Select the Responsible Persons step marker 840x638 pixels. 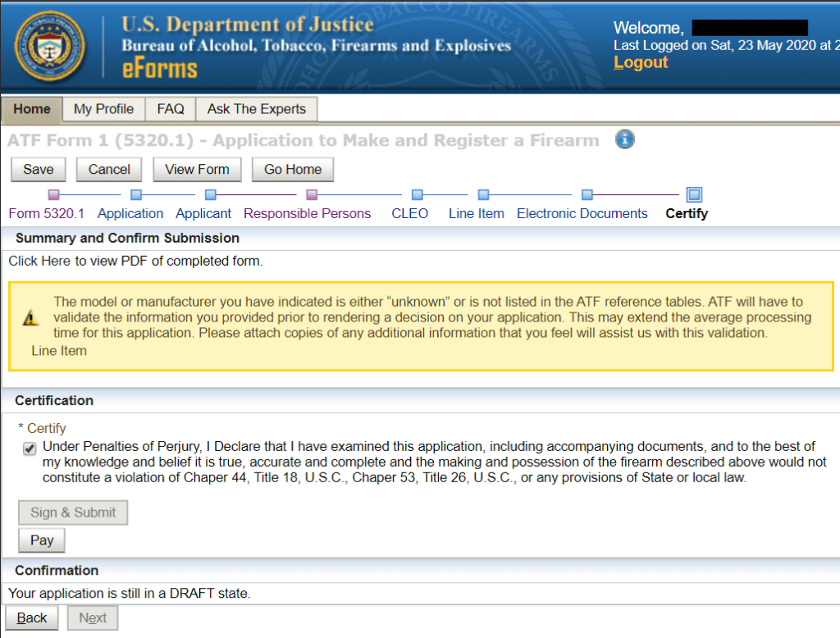312,194
